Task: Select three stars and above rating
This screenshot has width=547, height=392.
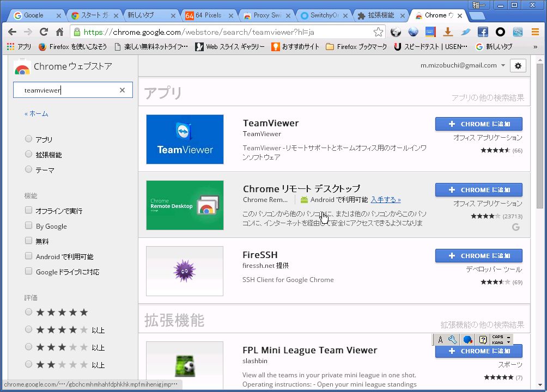Action: [x=29, y=347]
